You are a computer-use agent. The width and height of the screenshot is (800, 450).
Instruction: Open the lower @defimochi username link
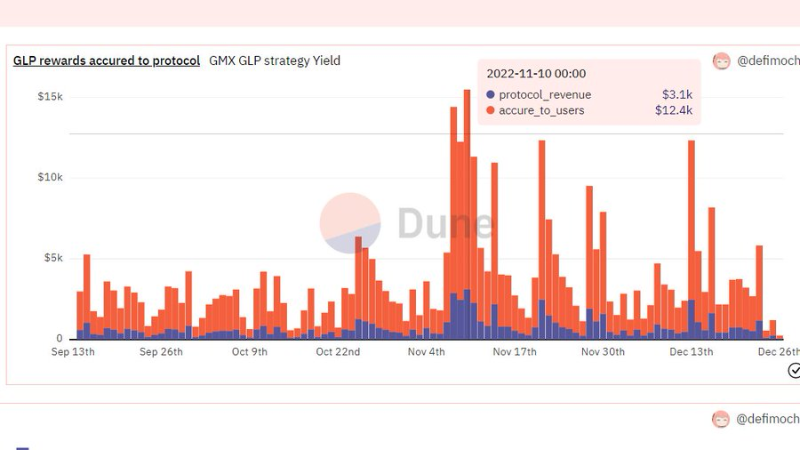tap(767, 419)
